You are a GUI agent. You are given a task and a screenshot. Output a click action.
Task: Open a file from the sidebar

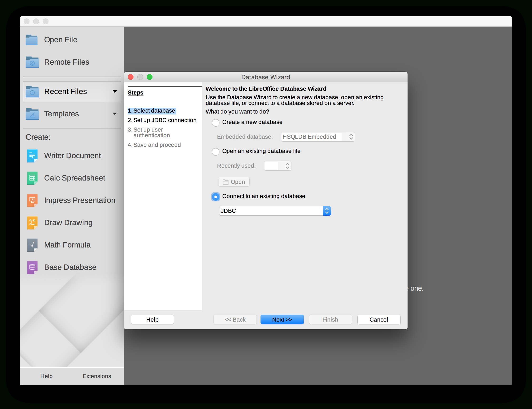(61, 40)
